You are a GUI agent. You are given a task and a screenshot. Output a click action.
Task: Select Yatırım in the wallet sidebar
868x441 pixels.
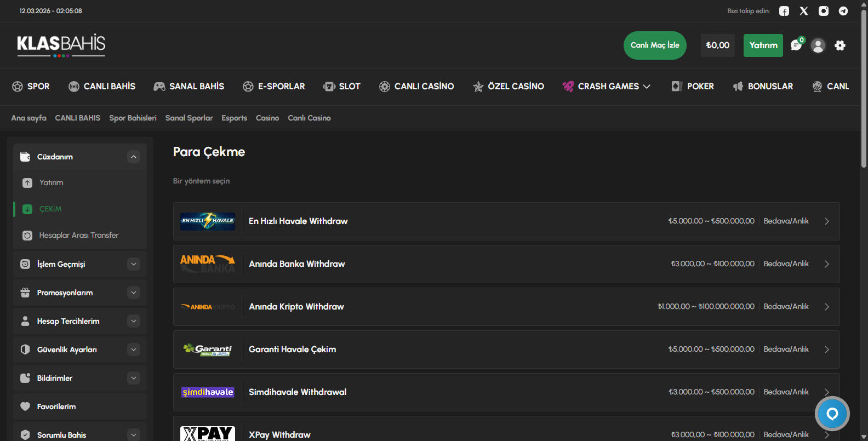(80, 183)
